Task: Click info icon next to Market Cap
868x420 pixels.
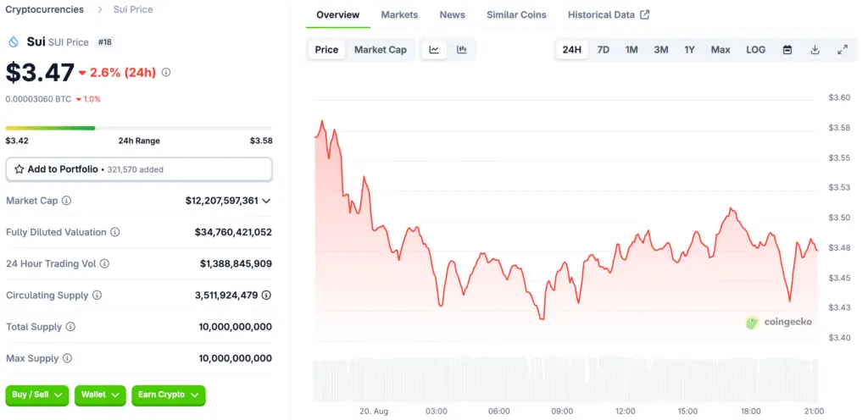Action: click(67, 201)
